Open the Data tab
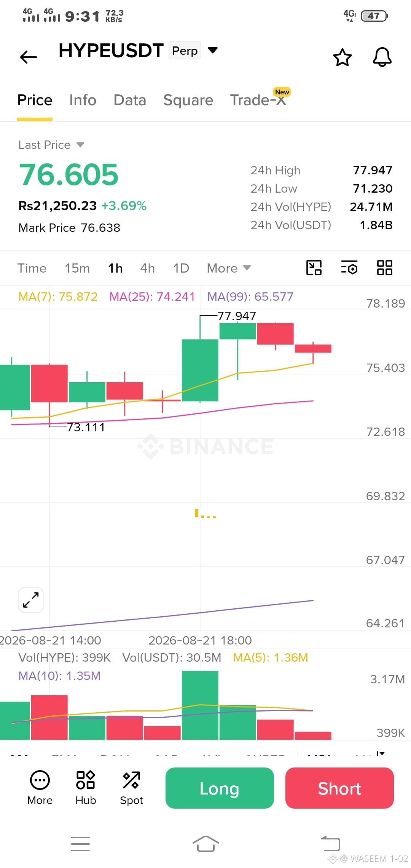The height and width of the screenshot is (868, 411). (x=130, y=100)
